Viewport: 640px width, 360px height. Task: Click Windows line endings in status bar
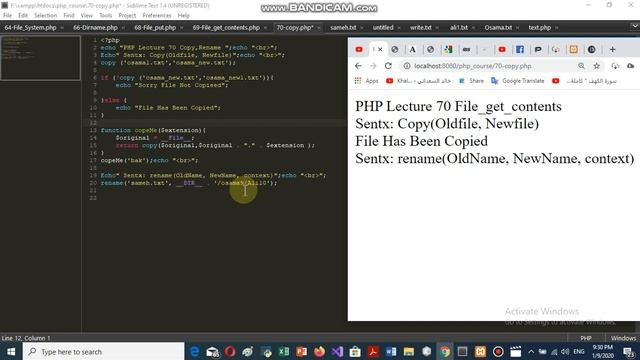pyautogui.click(x=623, y=338)
